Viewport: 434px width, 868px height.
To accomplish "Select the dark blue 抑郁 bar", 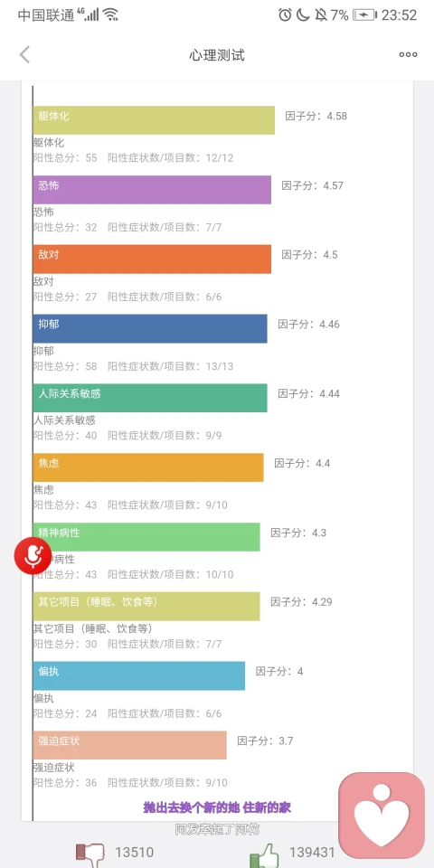I will click(x=150, y=329).
